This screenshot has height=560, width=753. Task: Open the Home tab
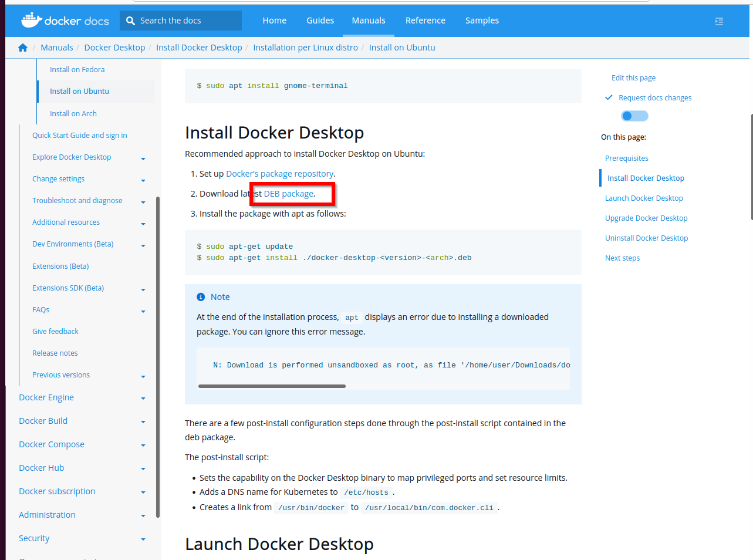coord(275,21)
